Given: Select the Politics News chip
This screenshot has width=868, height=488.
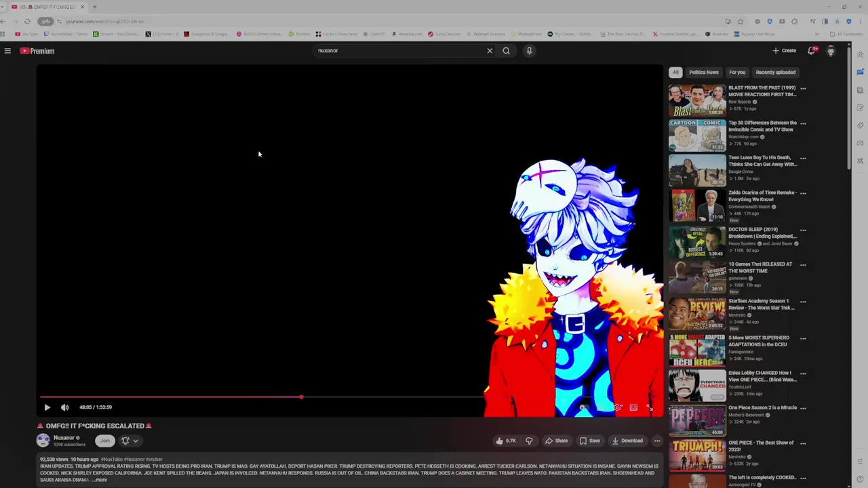Looking at the screenshot, I should click(x=703, y=72).
